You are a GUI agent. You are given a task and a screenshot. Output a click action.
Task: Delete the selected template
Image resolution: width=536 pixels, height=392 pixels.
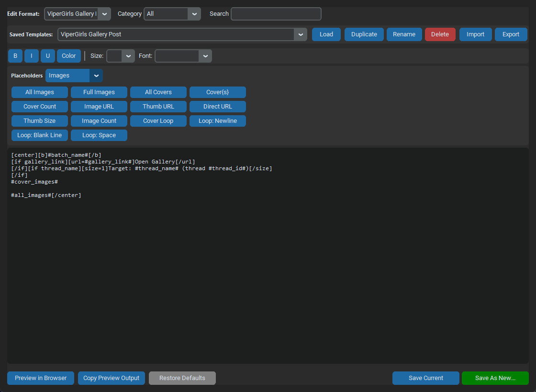tap(440, 34)
